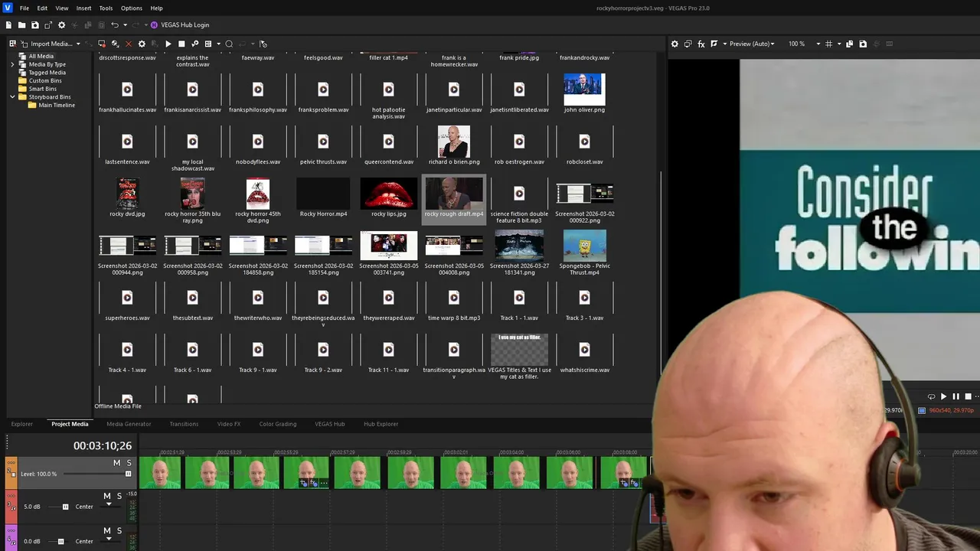Solo video track 2 with S

[129, 463]
